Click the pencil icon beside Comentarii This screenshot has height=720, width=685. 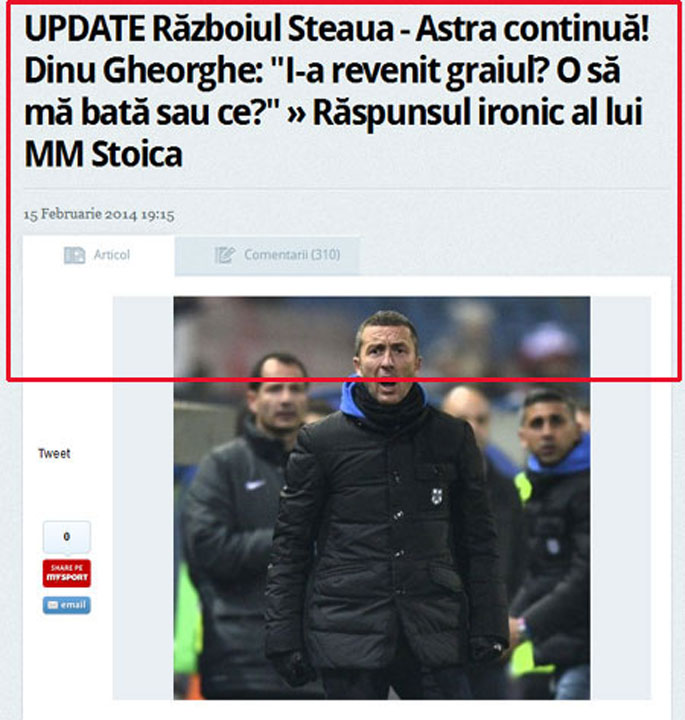[225, 255]
